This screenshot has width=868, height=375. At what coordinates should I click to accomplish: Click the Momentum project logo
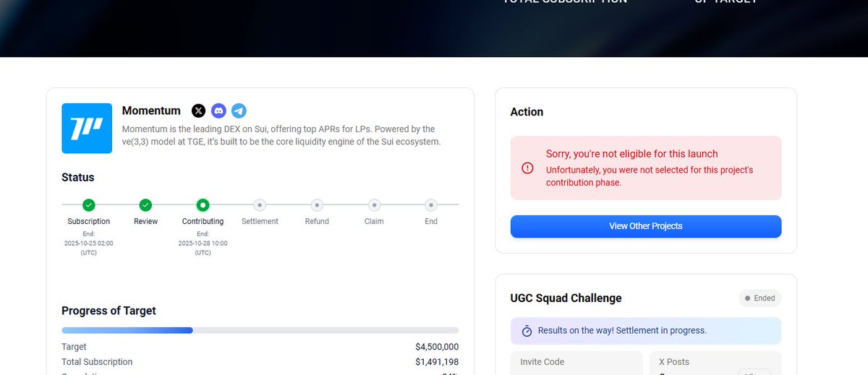(87, 128)
